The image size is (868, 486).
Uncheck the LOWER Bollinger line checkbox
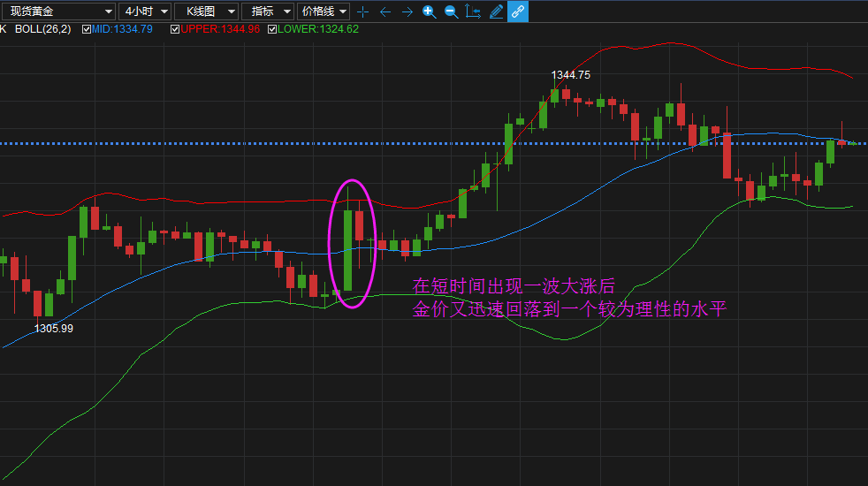point(272,29)
